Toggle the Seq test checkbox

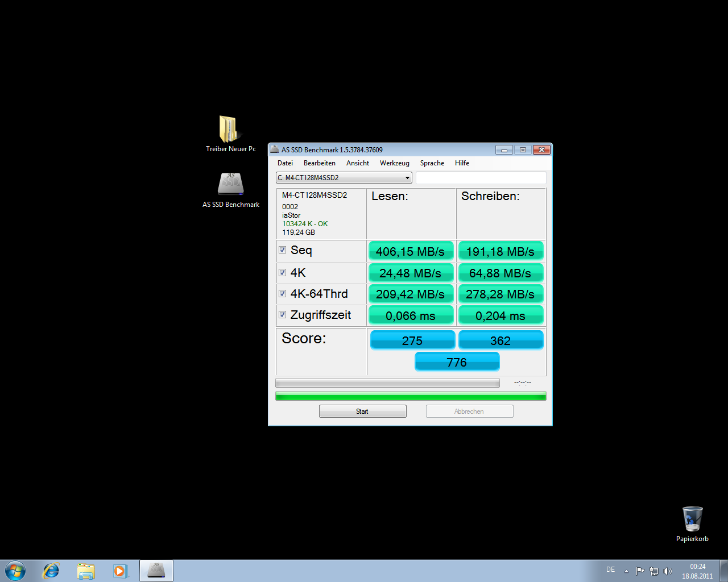click(282, 250)
